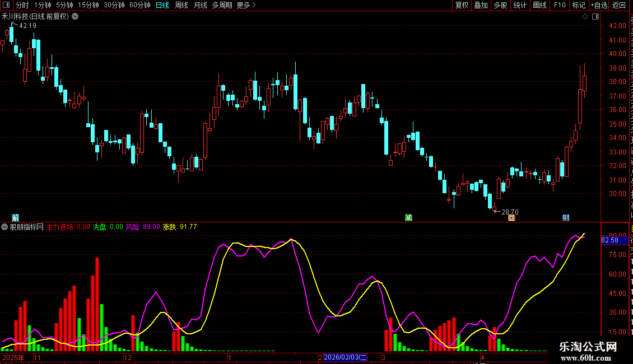633x364 pixels.
Task: Switch to 周线 weekly chart
Action: (x=181, y=5)
